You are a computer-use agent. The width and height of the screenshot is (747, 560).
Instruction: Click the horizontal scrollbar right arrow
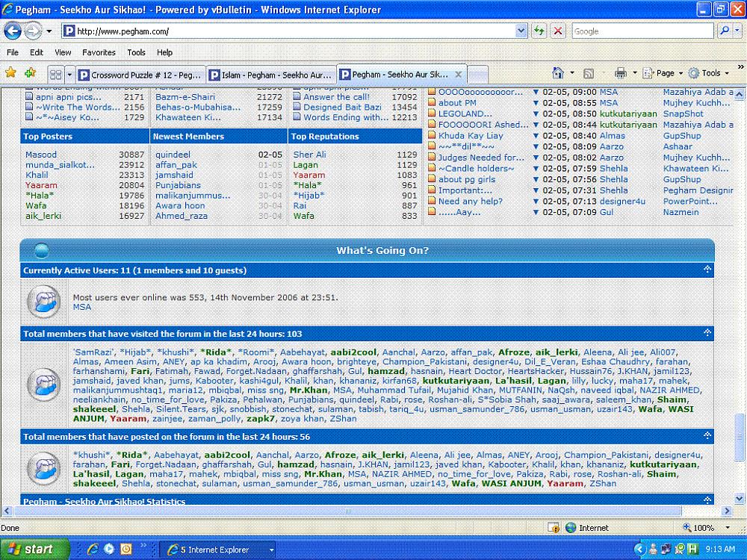click(727, 511)
